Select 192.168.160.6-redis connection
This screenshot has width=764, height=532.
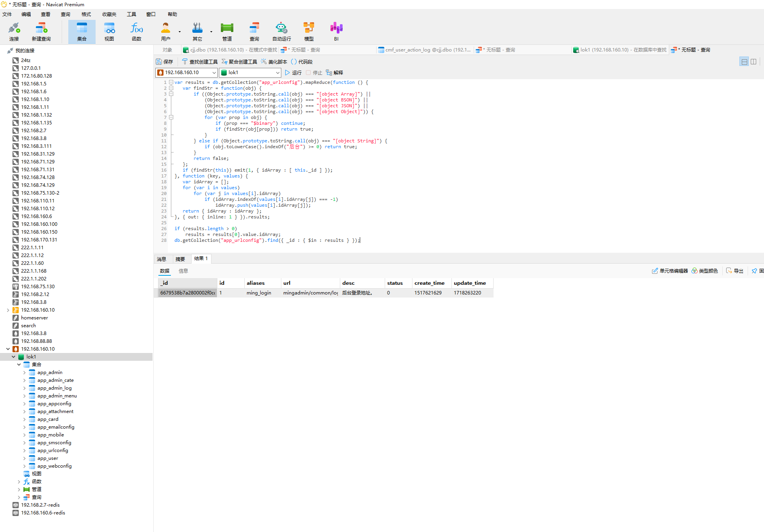(43, 513)
